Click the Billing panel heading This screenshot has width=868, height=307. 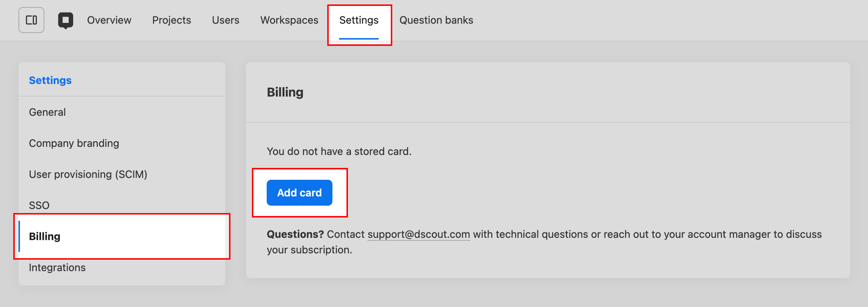285,92
